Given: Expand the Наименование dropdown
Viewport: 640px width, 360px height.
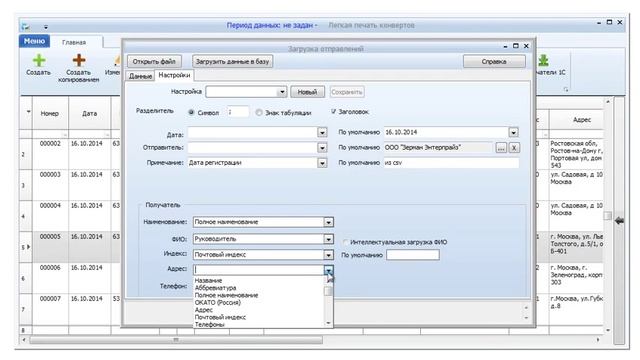Looking at the screenshot, I should [328, 222].
